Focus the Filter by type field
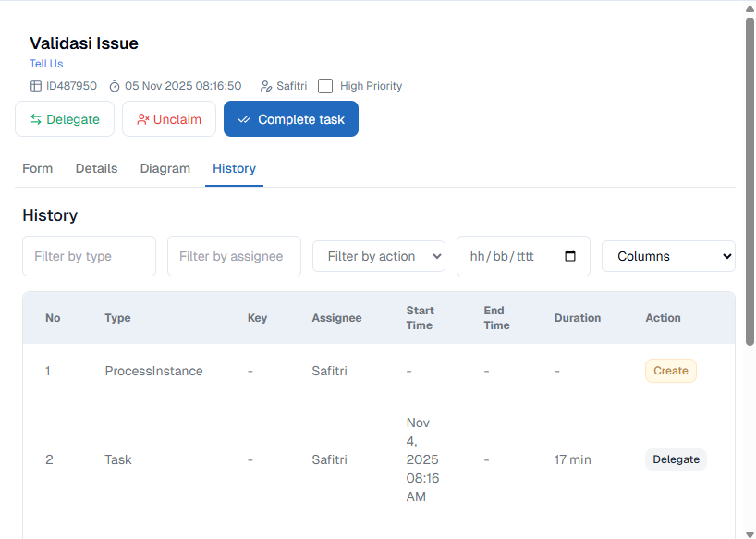Image resolution: width=756 pixels, height=539 pixels. coord(89,256)
